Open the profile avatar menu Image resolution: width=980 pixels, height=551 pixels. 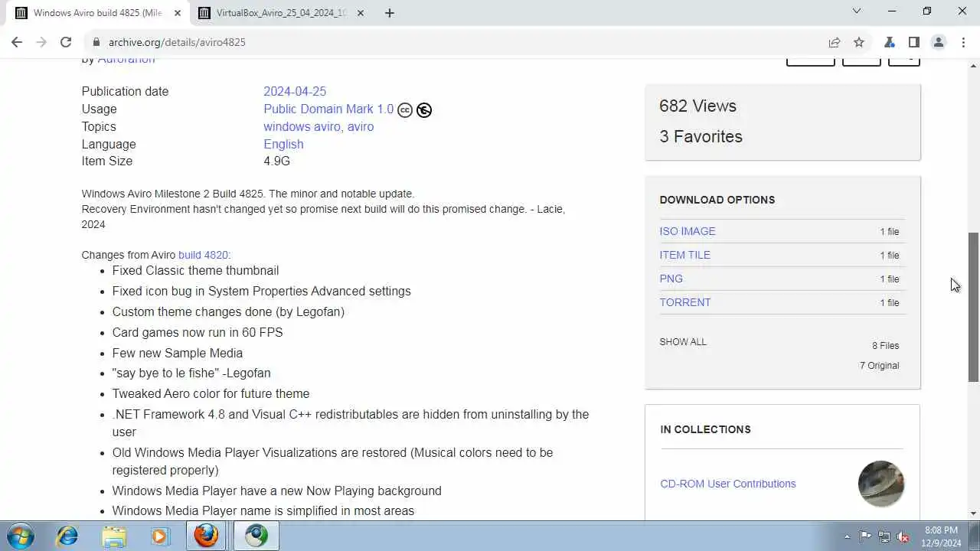(939, 42)
